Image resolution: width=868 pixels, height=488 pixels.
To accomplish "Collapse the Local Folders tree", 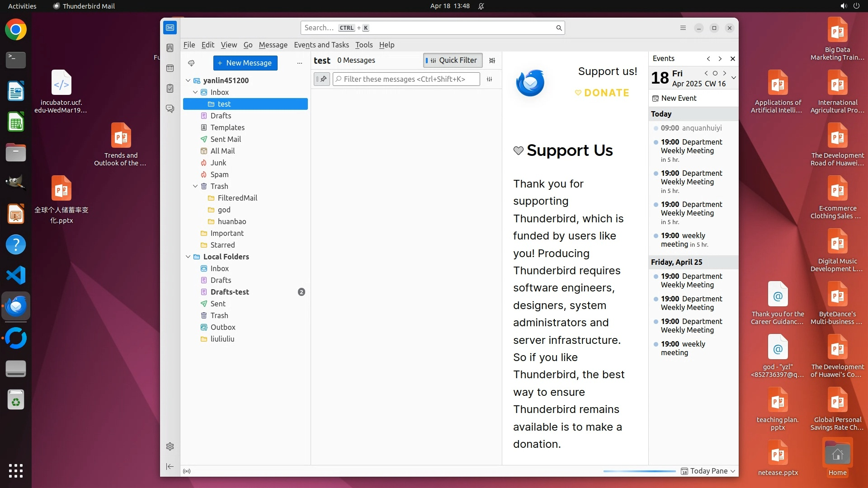I will pos(188,257).
